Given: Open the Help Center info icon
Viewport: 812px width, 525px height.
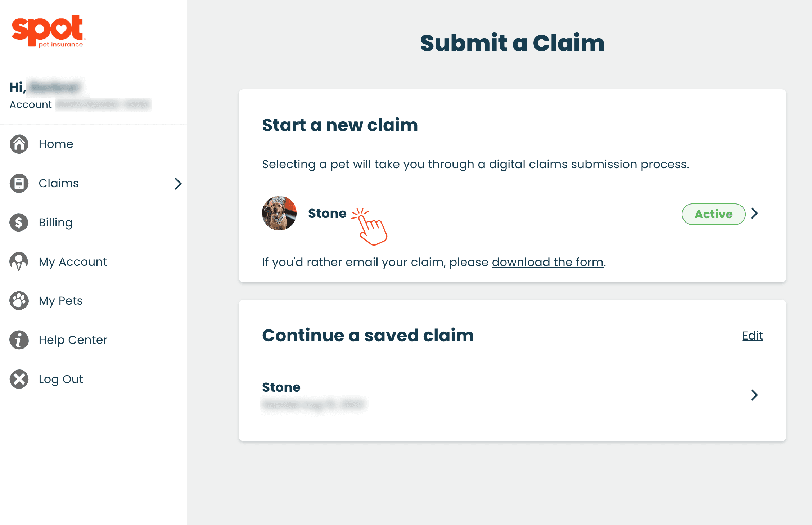Looking at the screenshot, I should click(18, 340).
